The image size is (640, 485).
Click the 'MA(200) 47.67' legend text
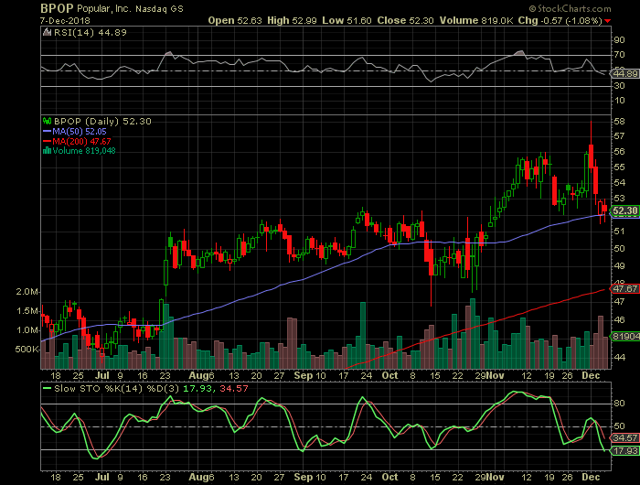coord(82,141)
